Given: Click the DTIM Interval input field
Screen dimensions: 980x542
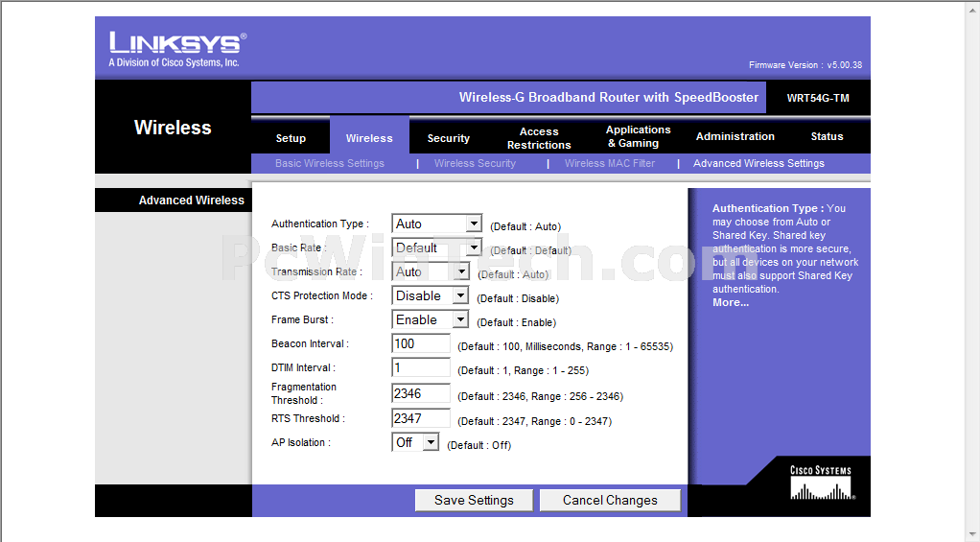Looking at the screenshot, I should coord(421,367).
